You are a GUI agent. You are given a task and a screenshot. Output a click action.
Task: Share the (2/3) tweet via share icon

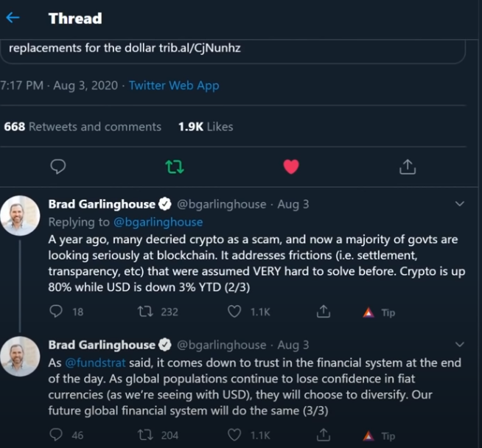(x=323, y=312)
